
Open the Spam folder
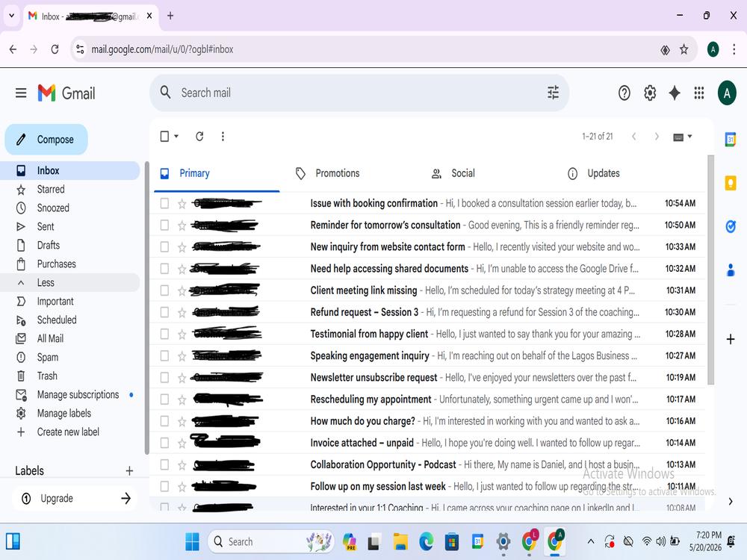point(70,357)
